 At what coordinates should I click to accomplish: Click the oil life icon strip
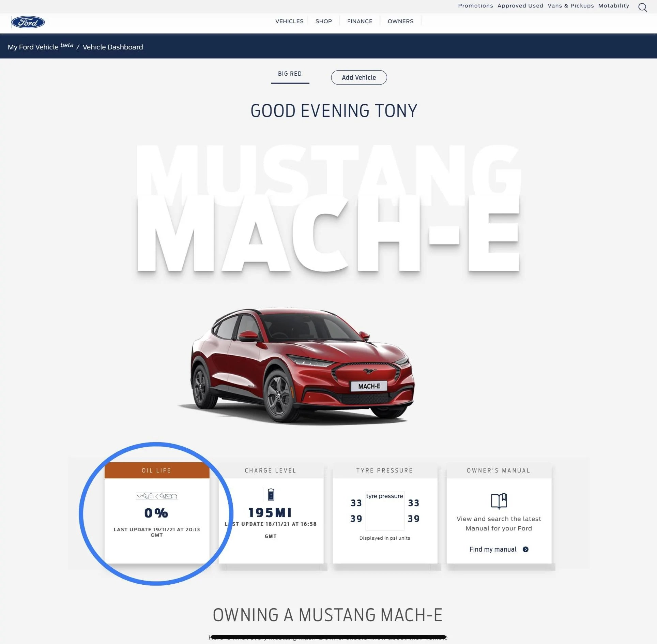click(157, 496)
